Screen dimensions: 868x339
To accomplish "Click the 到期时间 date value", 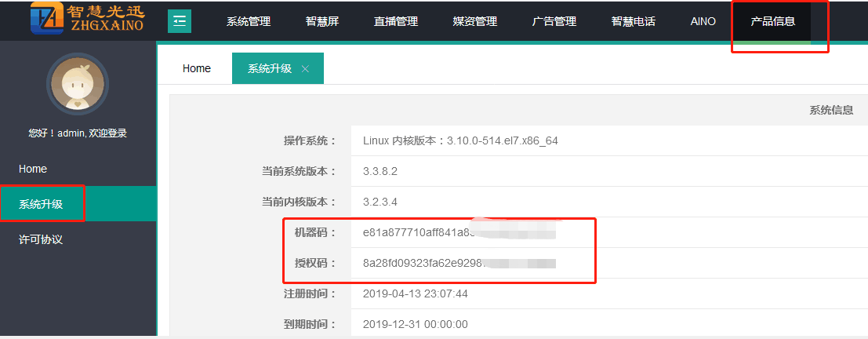I will (x=415, y=324).
